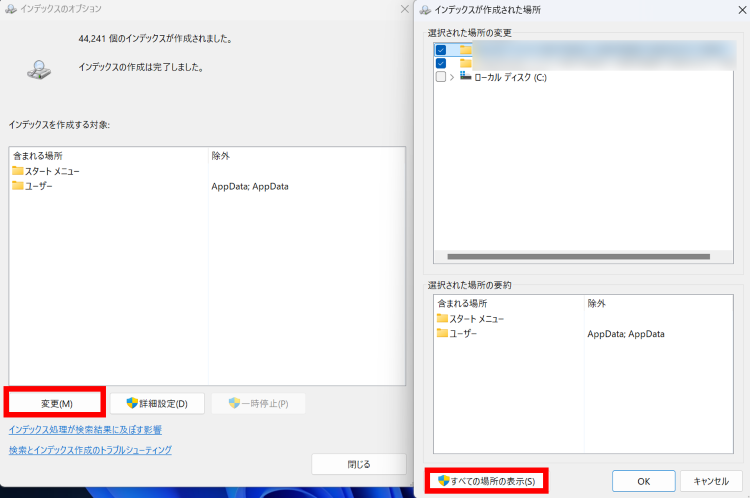This screenshot has height=498, width=750.
Task: Click すべての場所の表示(S) button
Action: pyautogui.click(x=486, y=481)
